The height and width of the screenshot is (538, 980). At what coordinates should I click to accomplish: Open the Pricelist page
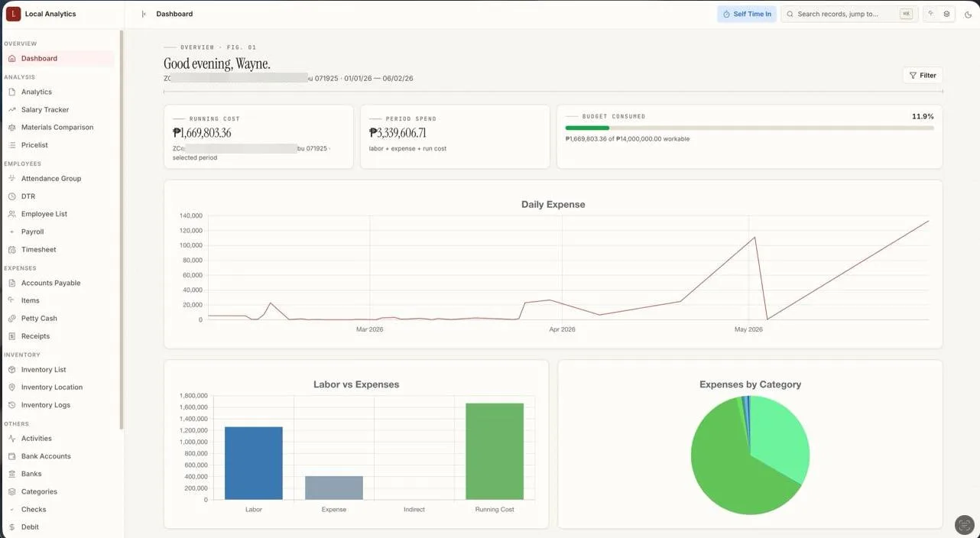60,144
